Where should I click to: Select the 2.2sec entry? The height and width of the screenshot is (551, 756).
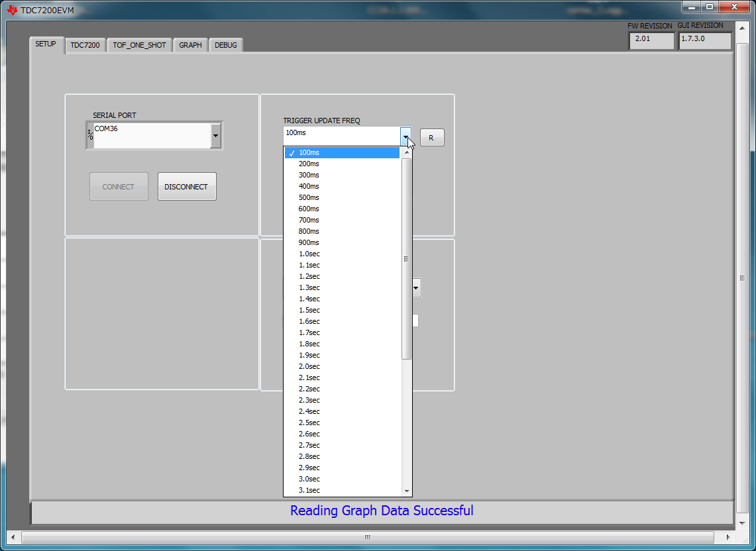(x=343, y=389)
